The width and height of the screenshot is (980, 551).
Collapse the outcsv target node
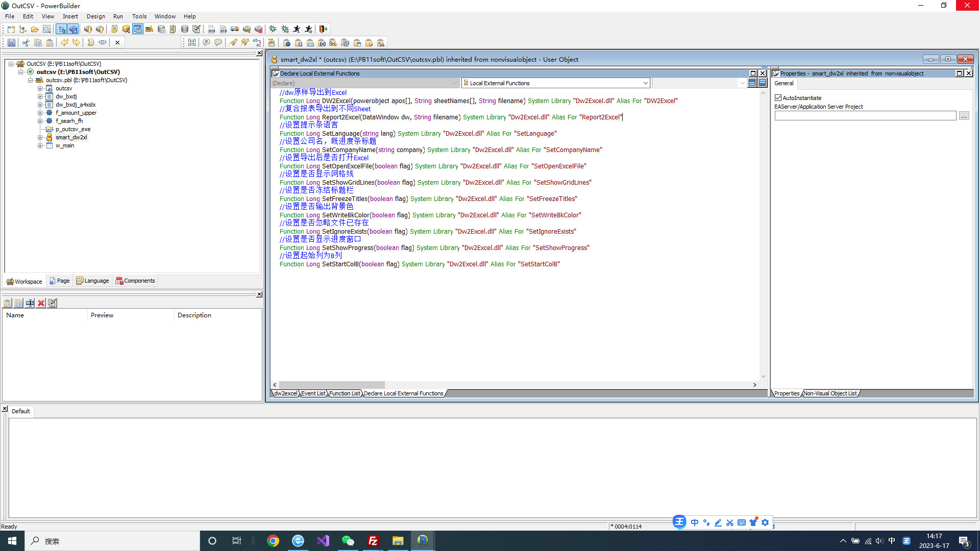[x=20, y=72]
